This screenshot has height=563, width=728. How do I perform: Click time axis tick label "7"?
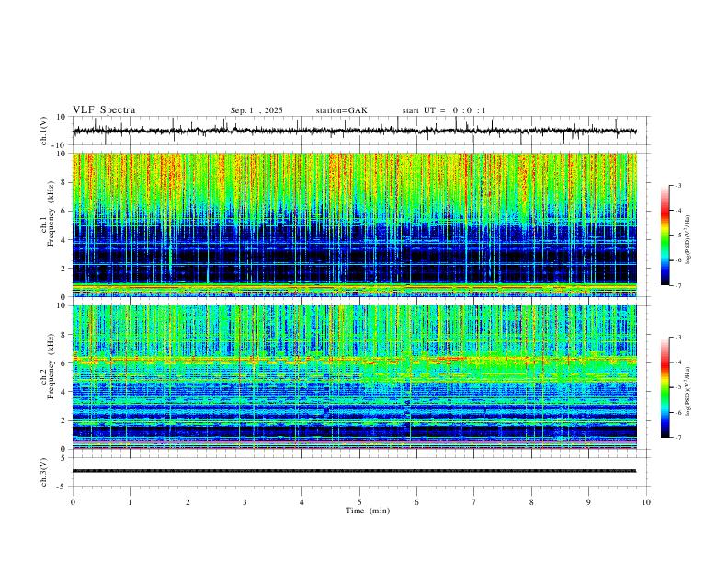474,502
